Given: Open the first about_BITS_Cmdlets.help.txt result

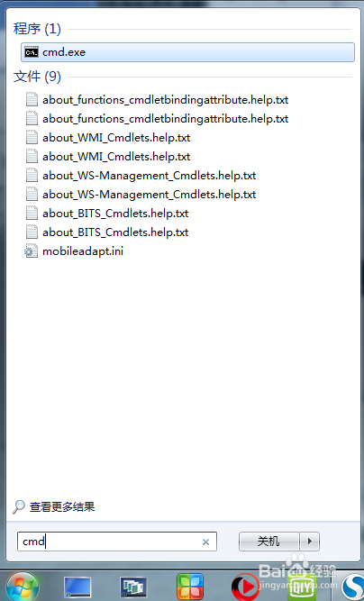Looking at the screenshot, I should pos(115,214).
